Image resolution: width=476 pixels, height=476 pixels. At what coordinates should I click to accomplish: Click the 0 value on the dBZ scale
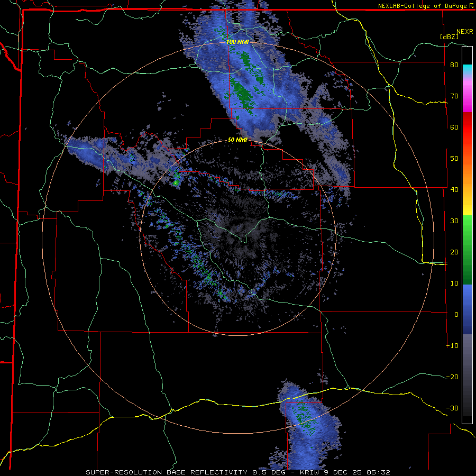pyautogui.click(x=456, y=315)
